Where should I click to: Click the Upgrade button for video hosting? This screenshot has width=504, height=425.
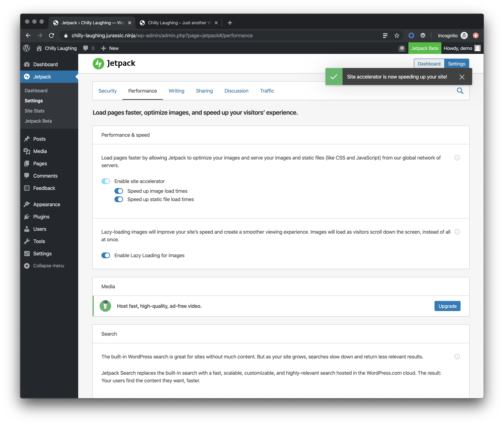[447, 306]
